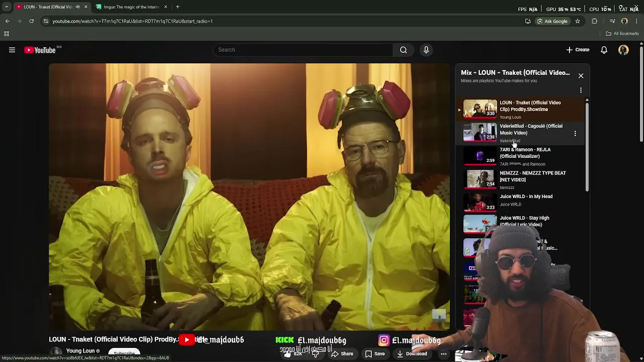Start voice search with microphone icon

(426, 50)
